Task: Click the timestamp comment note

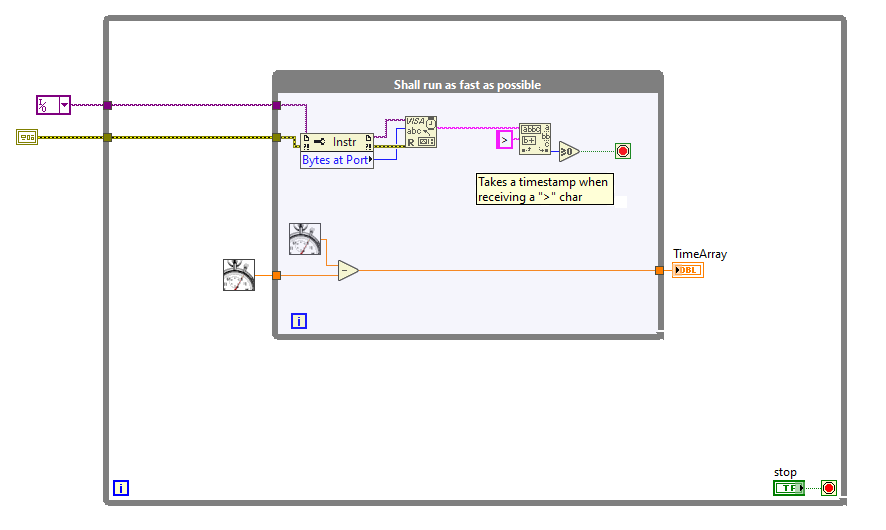Action: pyautogui.click(x=545, y=189)
